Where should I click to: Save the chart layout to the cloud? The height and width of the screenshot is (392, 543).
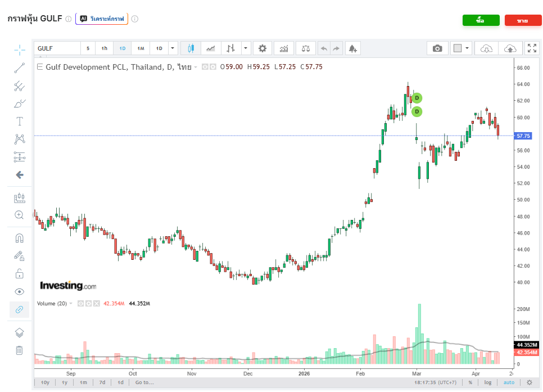(510, 48)
